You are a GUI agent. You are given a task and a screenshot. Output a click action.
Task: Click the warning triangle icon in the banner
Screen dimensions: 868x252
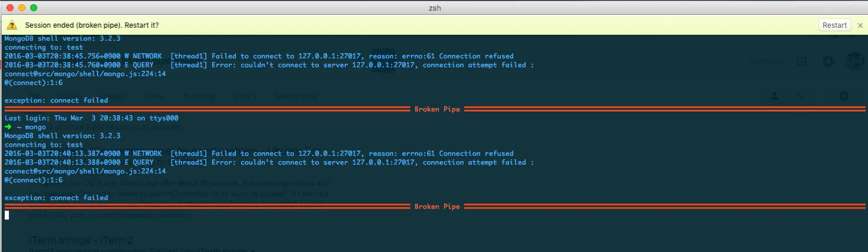(12, 25)
